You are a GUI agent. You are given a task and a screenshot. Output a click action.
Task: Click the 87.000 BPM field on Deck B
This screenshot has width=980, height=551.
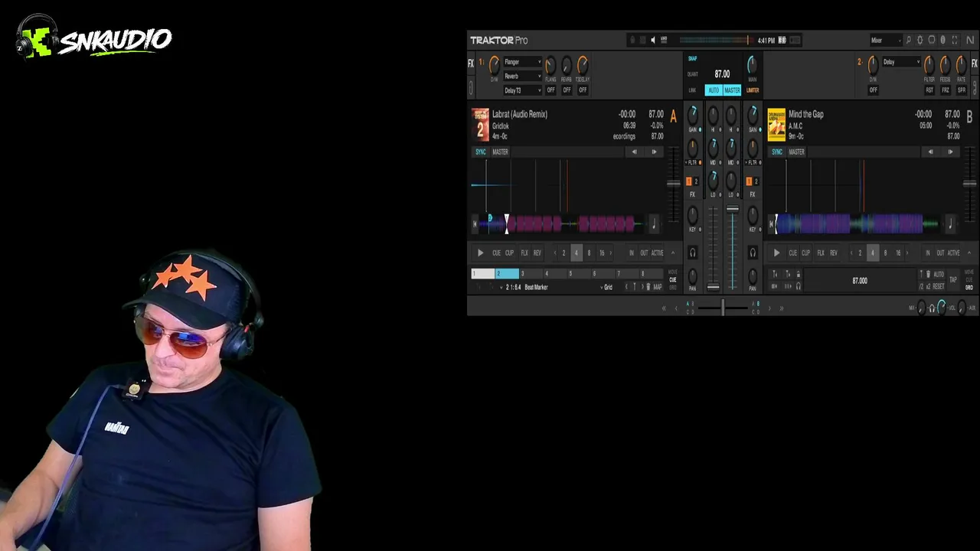[860, 281]
